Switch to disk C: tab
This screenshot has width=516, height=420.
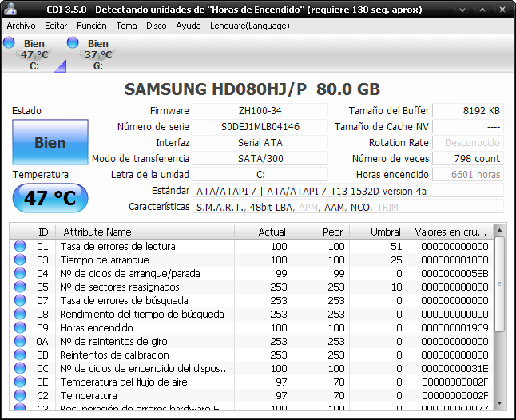[34, 54]
